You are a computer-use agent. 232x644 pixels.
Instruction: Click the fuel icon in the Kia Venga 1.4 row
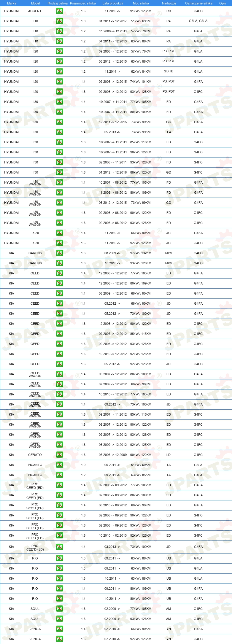pos(59,629)
